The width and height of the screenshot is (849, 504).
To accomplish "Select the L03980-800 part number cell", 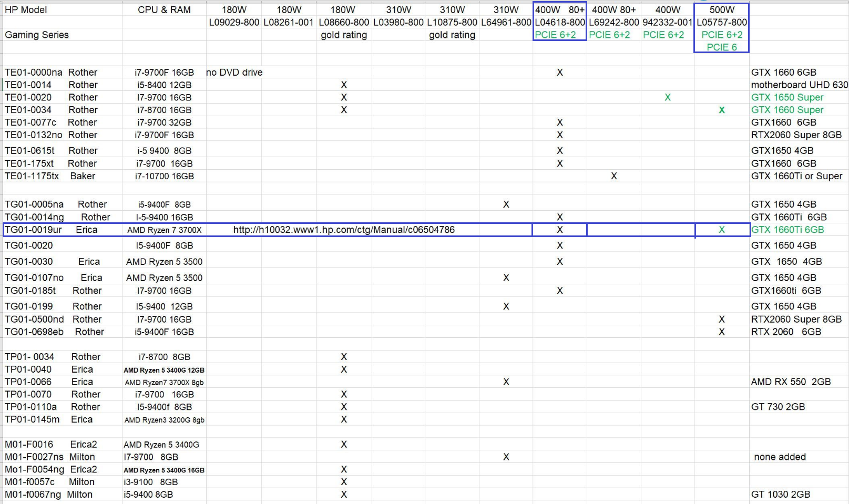I will click(398, 22).
